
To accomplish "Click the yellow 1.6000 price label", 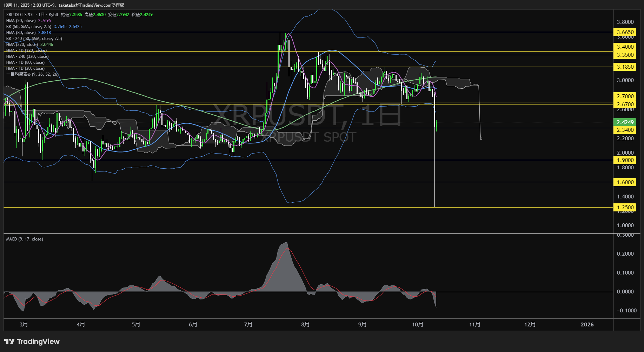I will coord(625,182).
